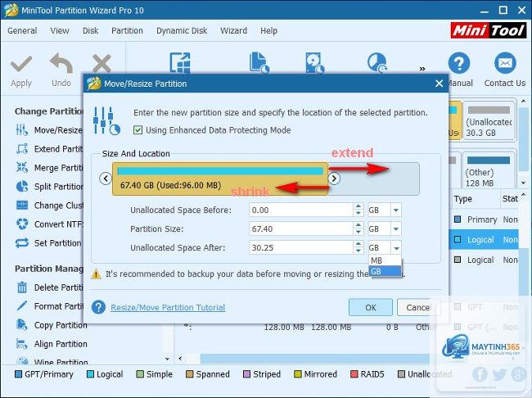Confirm with the OK button
Image resolution: width=532 pixels, height=398 pixels.
click(371, 307)
